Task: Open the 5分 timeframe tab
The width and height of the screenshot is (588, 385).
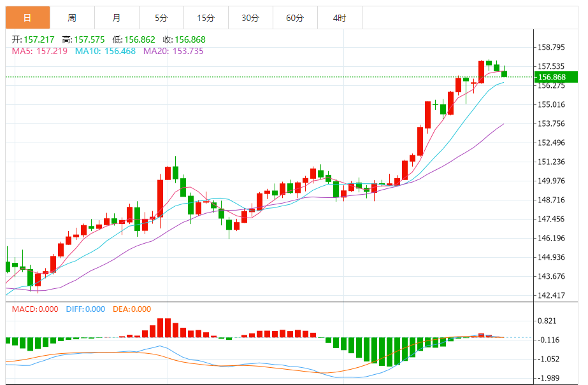Action: pos(161,18)
